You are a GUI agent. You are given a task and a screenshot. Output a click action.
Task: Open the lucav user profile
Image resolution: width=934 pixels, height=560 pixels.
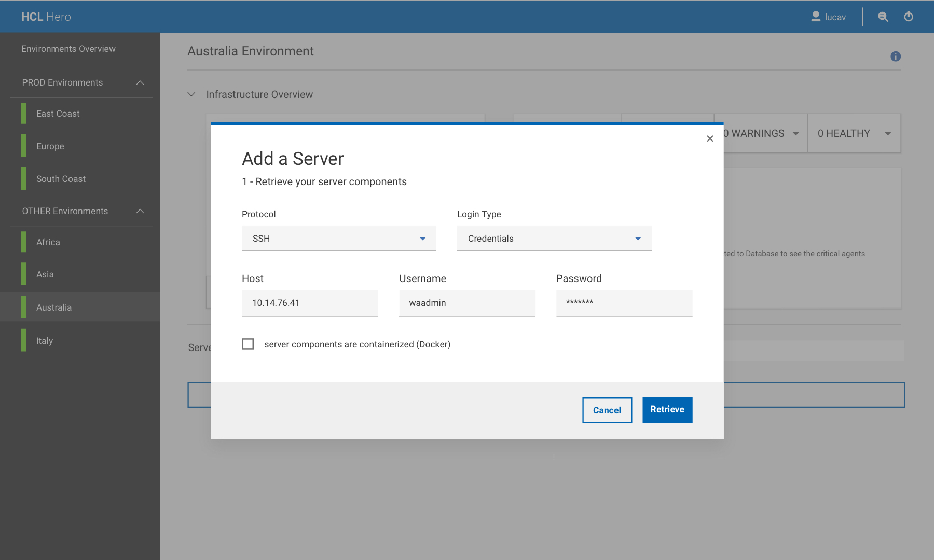click(x=829, y=17)
